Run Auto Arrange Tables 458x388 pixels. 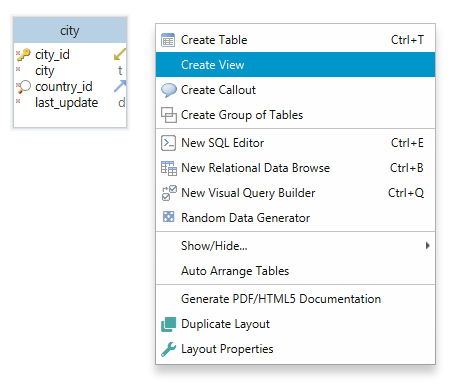click(x=295, y=271)
